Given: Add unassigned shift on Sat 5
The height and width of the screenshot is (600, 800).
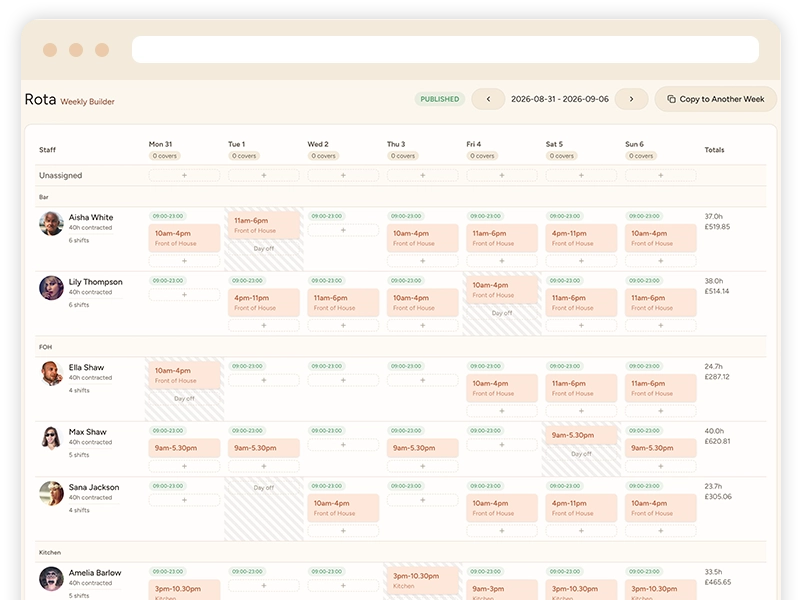Looking at the screenshot, I should pyautogui.click(x=581, y=176).
